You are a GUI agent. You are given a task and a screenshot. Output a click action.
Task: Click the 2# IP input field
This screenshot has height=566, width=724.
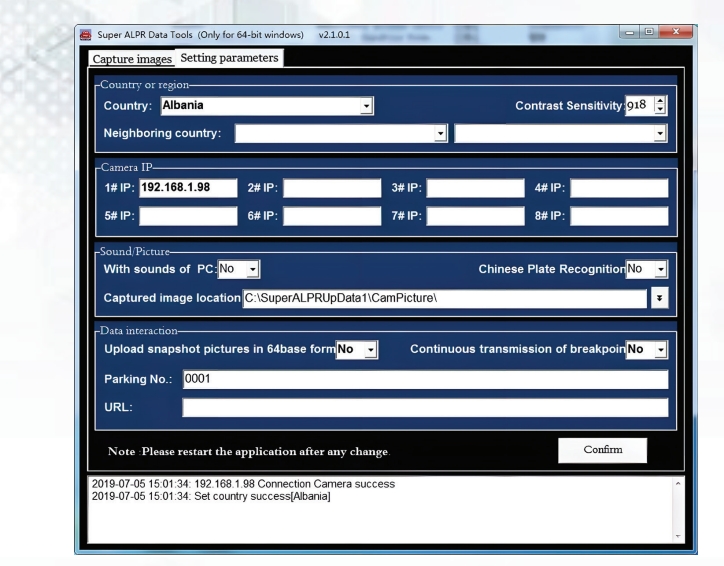(332, 188)
